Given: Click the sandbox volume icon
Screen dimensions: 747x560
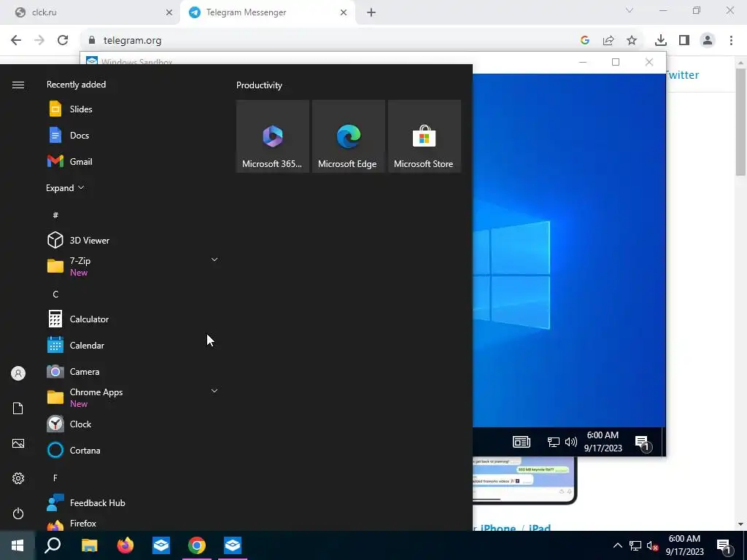Looking at the screenshot, I should (570, 442).
